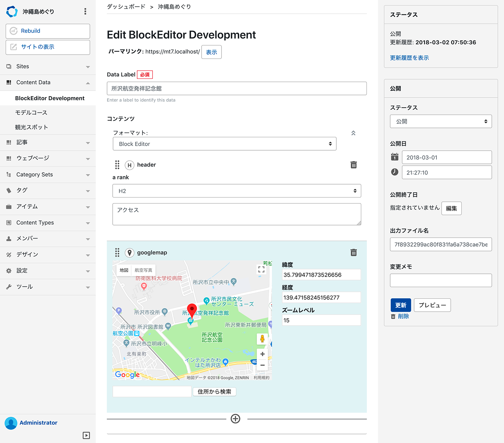Zoom out on the map
504x443 pixels.
(x=262, y=365)
